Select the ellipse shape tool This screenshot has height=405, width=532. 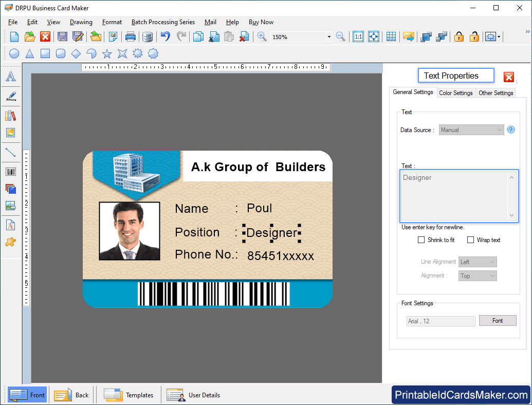14,53
